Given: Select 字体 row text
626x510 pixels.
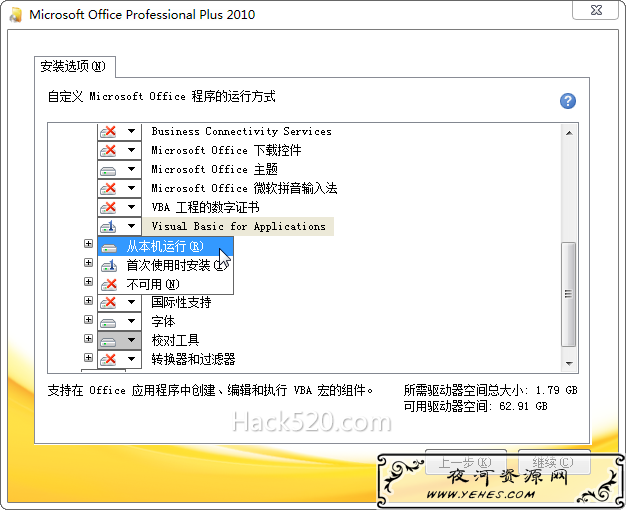Looking at the screenshot, I should pos(163,321).
